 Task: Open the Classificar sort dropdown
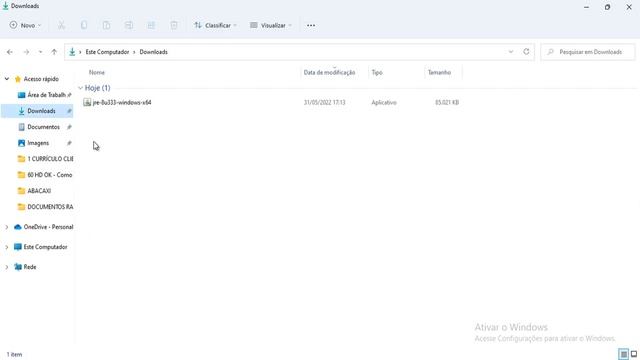tap(215, 25)
